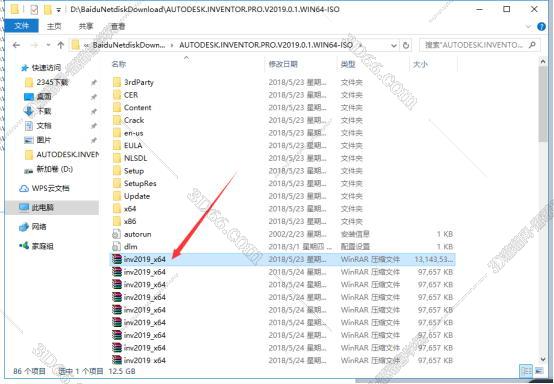Screen dimensions: 554x384
Task: Switch to details view layout icon
Action: pos(526,371)
